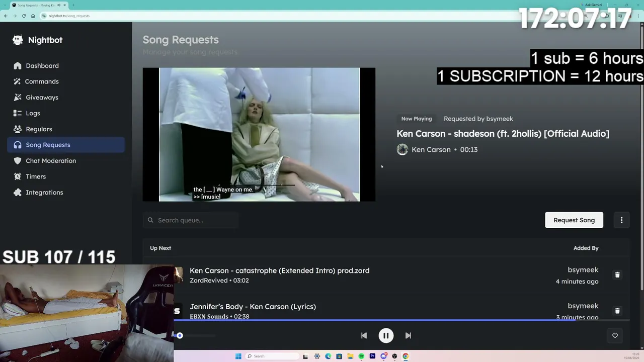Click 'Requested by bsymeek' text

click(478, 119)
